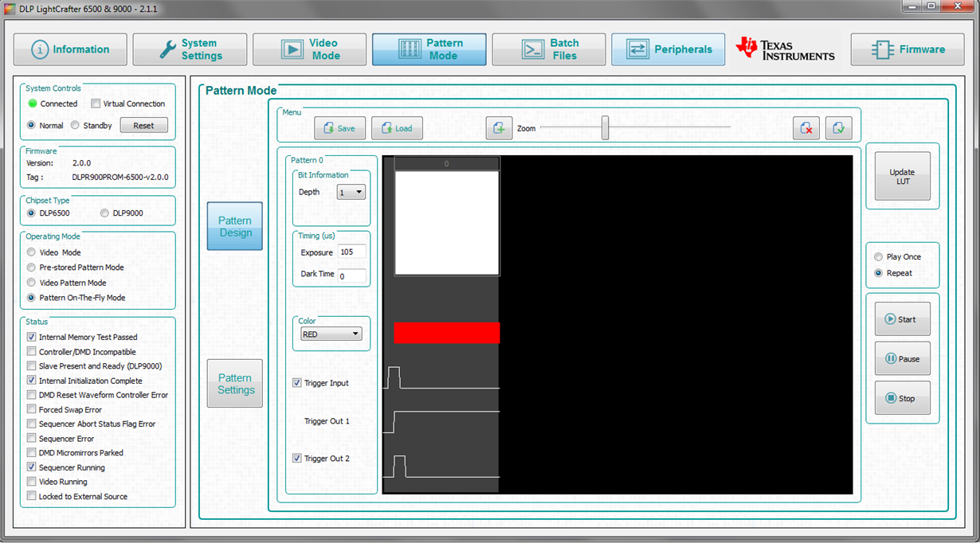Image resolution: width=980 pixels, height=543 pixels.
Task: Click the Save pattern button
Action: tap(339, 128)
